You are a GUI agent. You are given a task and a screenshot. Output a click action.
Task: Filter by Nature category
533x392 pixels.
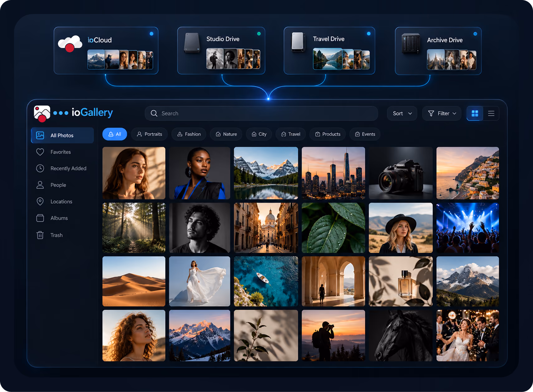pos(226,134)
